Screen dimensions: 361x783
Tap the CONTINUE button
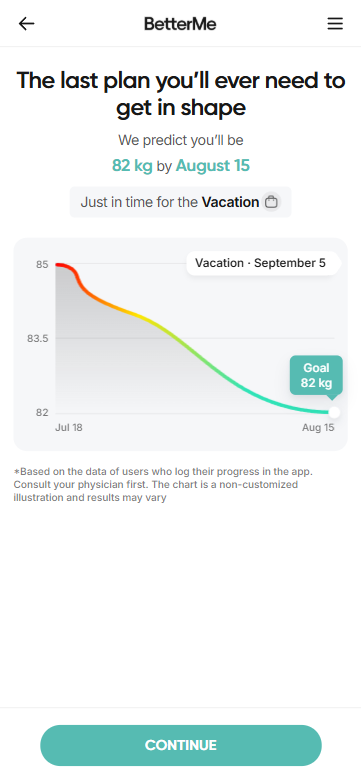[x=181, y=745]
